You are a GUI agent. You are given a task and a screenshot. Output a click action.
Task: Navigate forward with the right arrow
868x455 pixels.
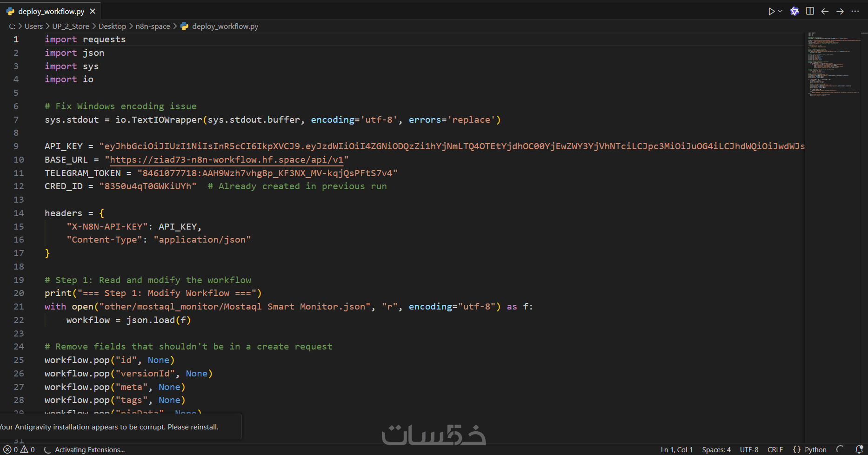coord(840,11)
